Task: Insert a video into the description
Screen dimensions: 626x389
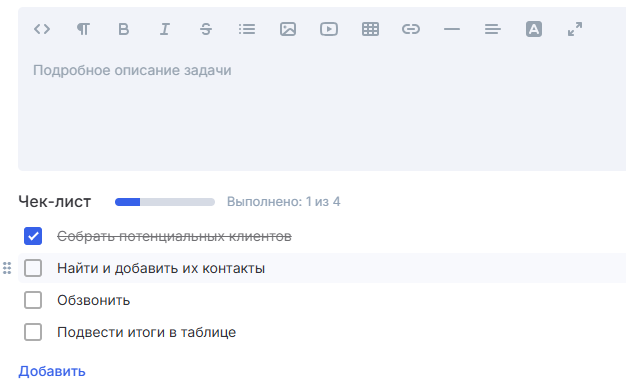Action: pyautogui.click(x=329, y=29)
